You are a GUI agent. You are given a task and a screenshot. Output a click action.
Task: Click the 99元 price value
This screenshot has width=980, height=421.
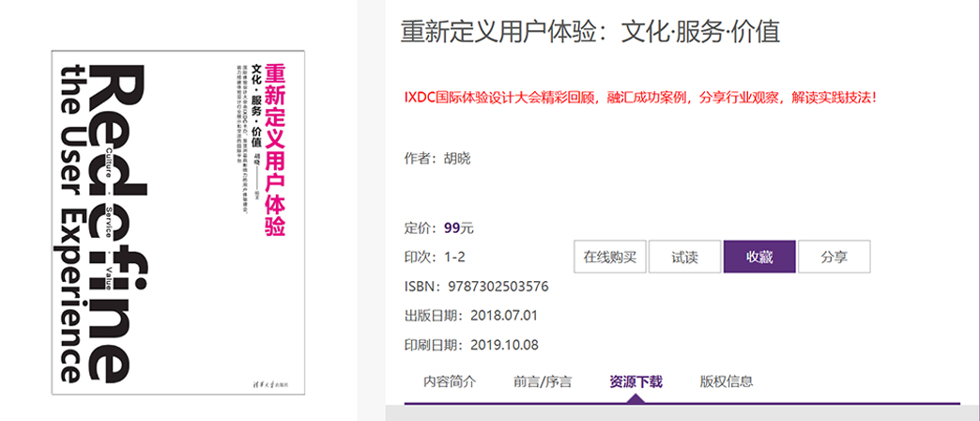pyautogui.click(x=459, y=227)
